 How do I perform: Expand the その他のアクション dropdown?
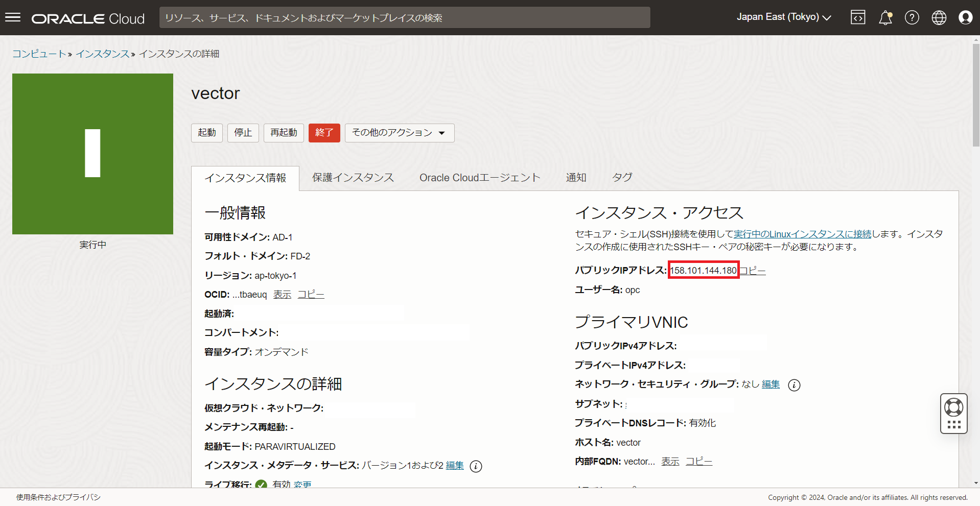pos(399,133)
